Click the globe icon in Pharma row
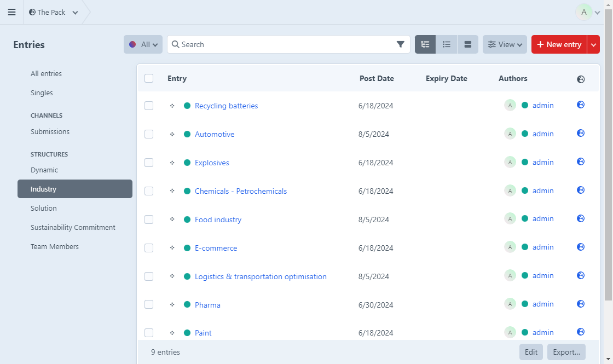 [x=581, y=304]
